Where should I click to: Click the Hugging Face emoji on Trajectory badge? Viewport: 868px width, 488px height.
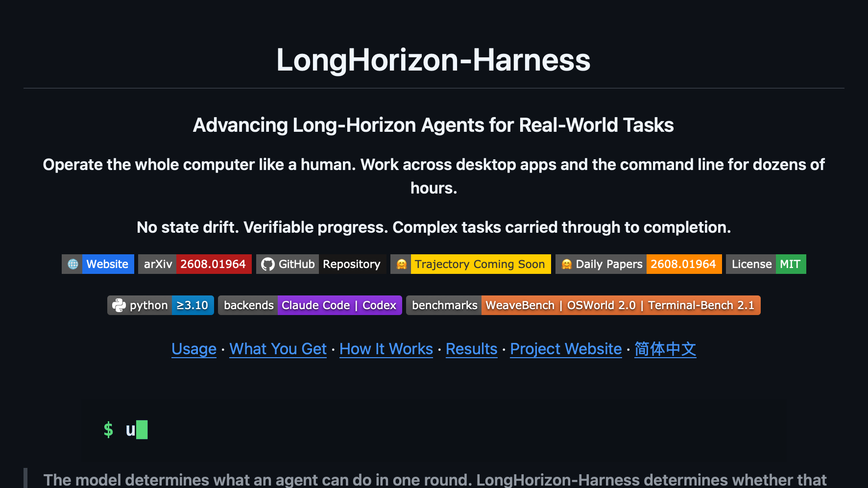click(x=402, y=264)
